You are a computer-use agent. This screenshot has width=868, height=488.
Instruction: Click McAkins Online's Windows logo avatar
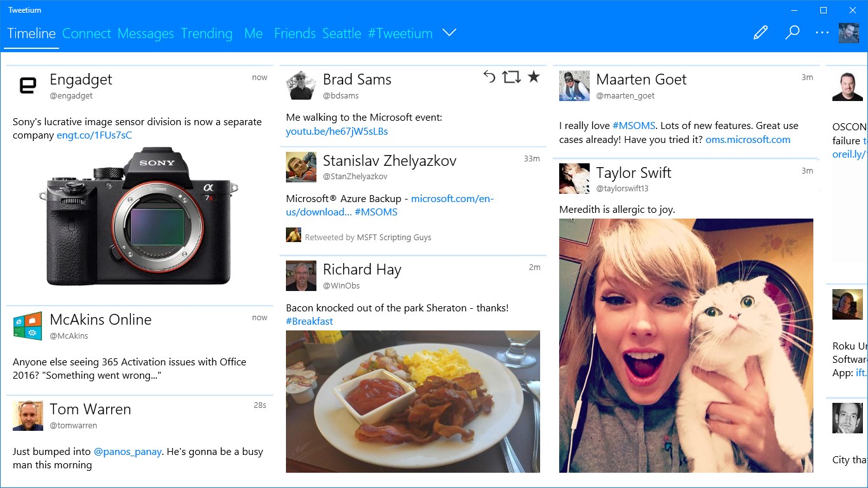pos(28,326)
